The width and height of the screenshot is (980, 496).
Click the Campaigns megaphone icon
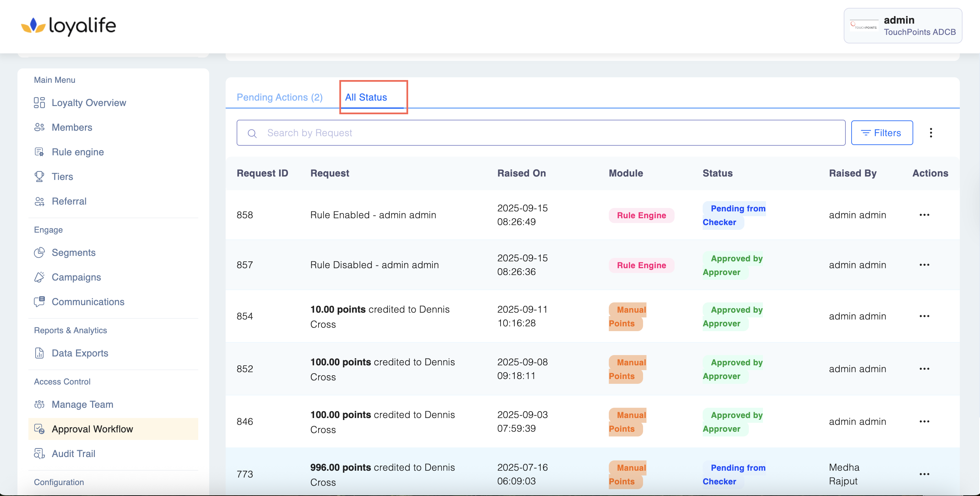(x=39, y=277)
